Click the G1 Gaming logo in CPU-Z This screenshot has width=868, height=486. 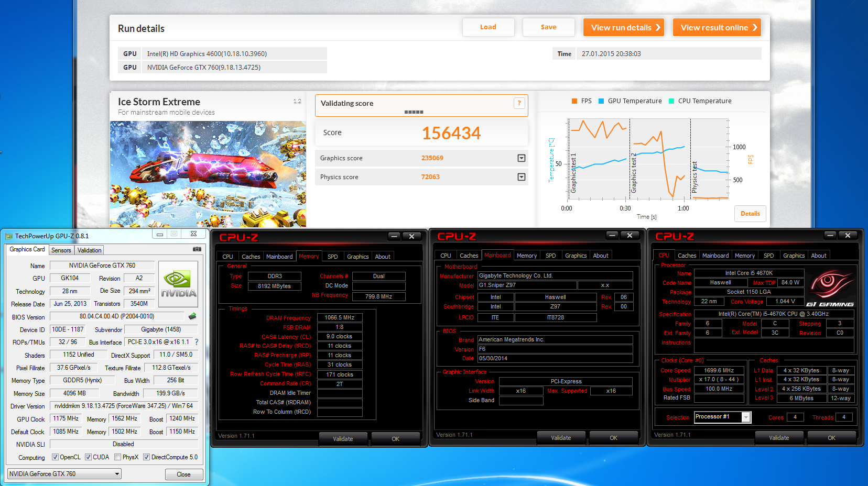click(x=830, y=288)
